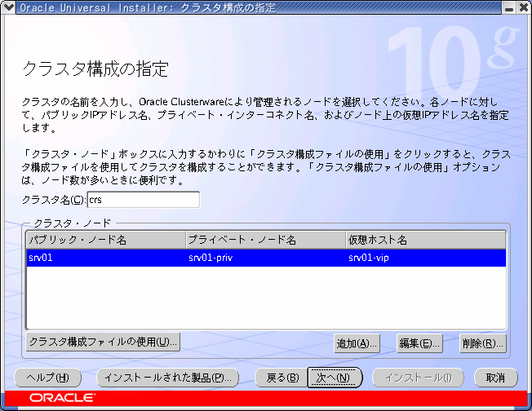Click the クラスタ名 input field
Screen dimensions: 532x411
click(144, 200)
